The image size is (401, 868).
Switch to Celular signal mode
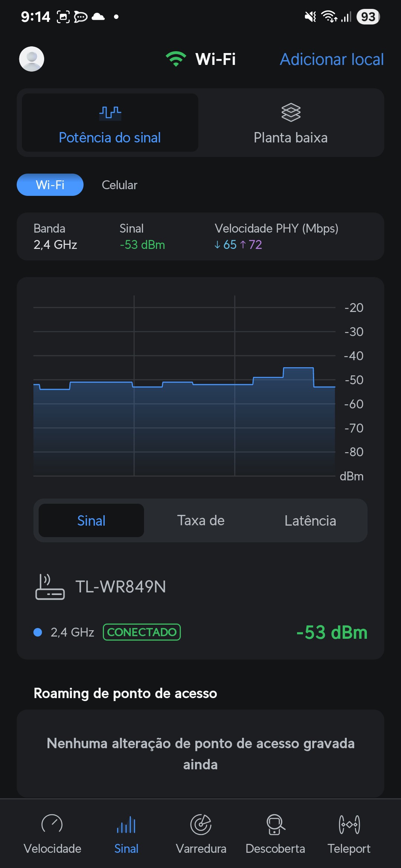click(119, 185)
